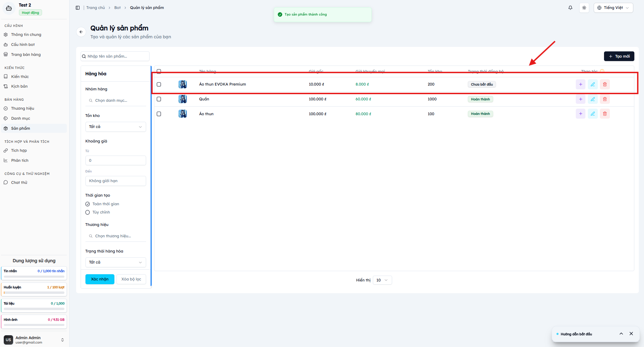The width and height of the screenshot is (644, 347).
Task: Open the Tiếng Việt language dropdown
Action: point(613,8)
